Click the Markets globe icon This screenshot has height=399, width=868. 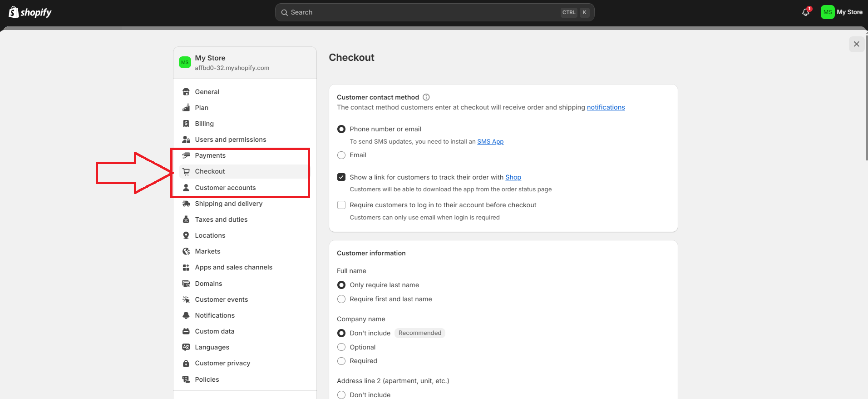click(186, 251)
